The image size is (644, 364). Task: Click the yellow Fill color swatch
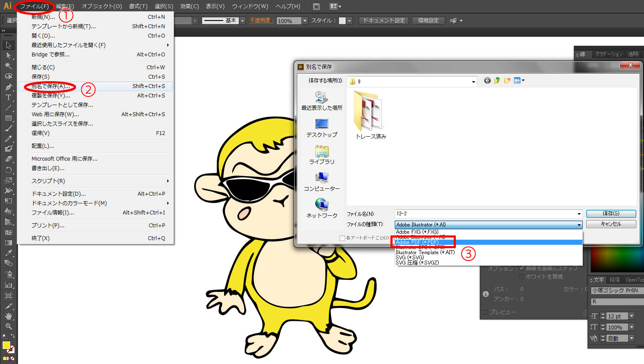click(x=6, y=346)
